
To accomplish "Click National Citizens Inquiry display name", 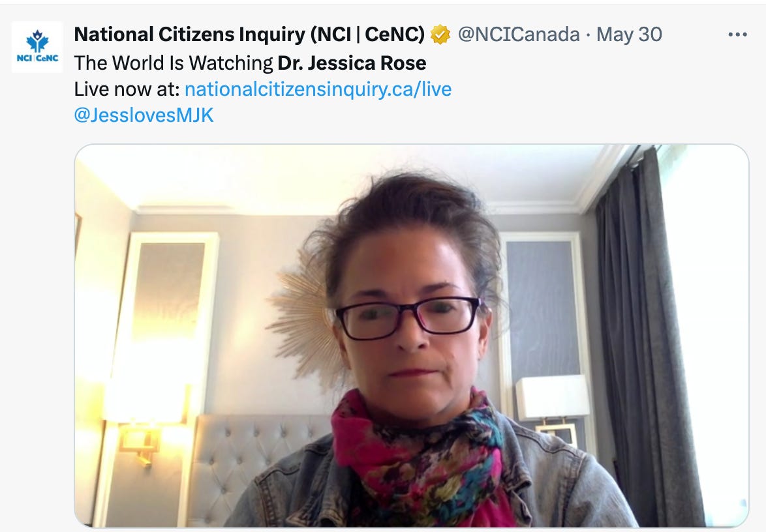I will coord(249,35).
